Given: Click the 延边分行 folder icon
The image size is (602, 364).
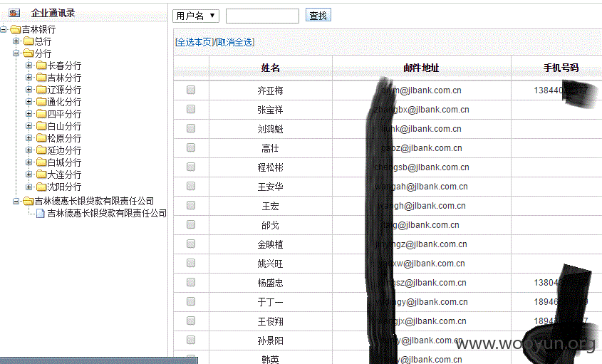Looking at the screenshot, I should [x=41, y=150].
